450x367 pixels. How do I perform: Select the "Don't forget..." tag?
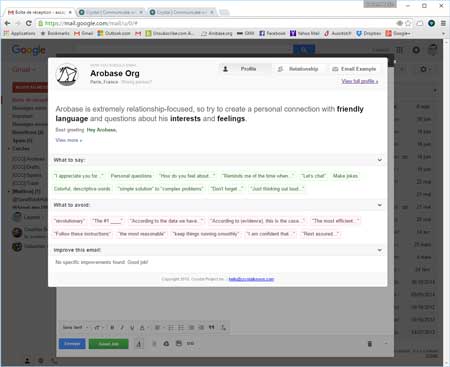pos(227,189)
